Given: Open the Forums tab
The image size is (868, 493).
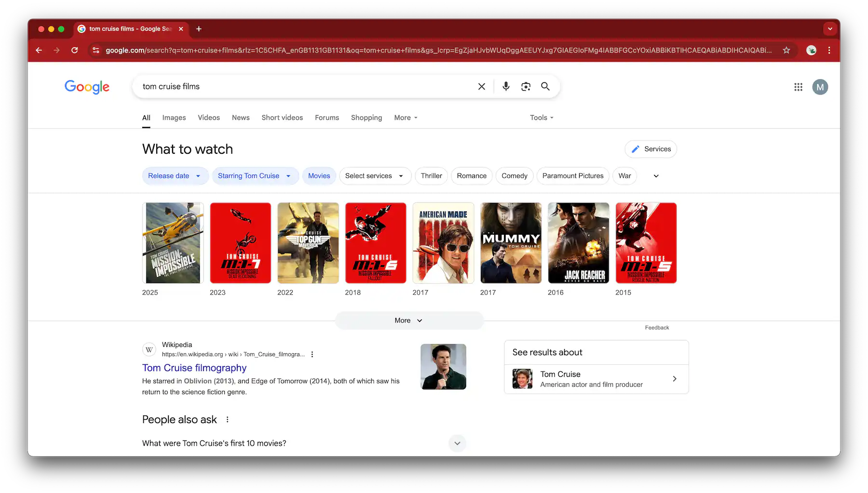Looking at the screenshot, I should (327, 118).
